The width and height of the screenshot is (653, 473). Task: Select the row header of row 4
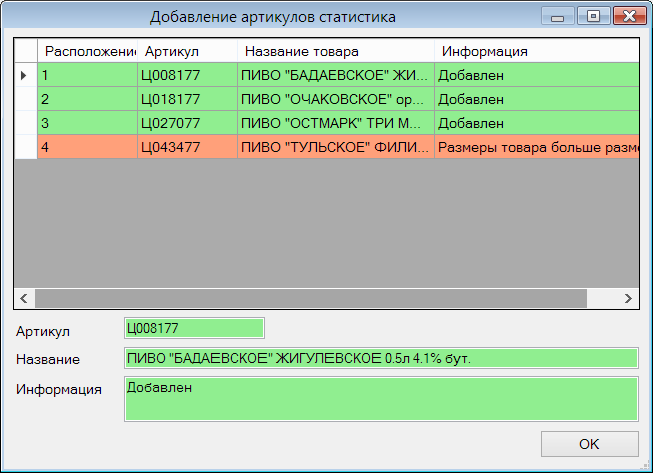(x=26, y=147)
